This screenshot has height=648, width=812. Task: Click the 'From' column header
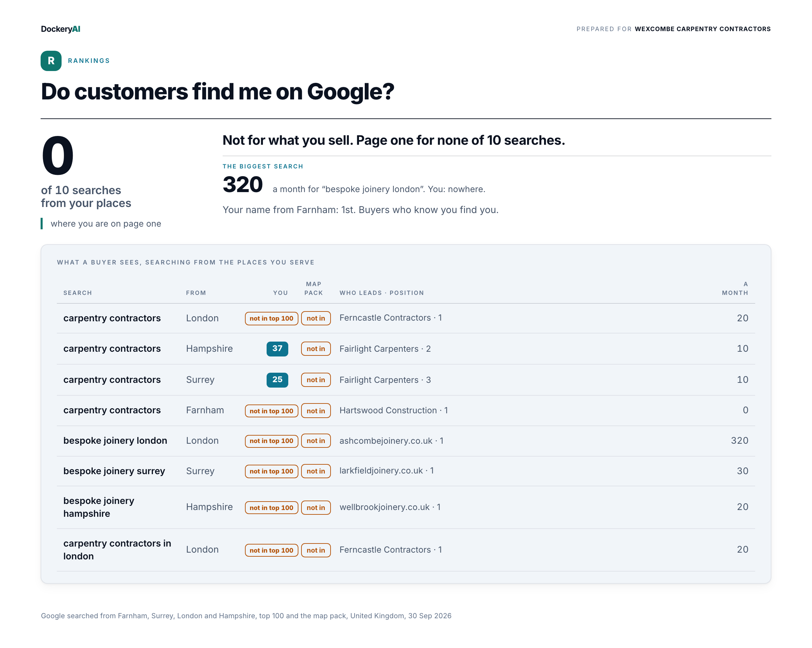(x=196, y=293)
